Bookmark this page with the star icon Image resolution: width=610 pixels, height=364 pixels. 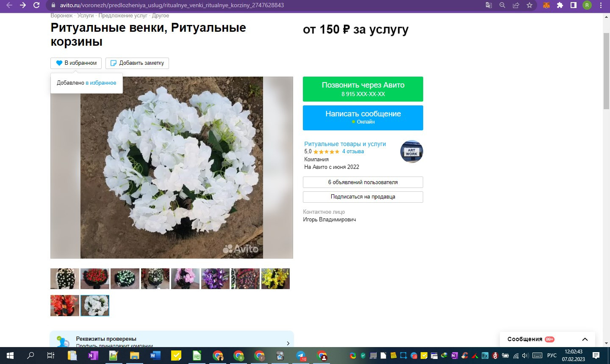pyautogui.click(x=529, y=5)
